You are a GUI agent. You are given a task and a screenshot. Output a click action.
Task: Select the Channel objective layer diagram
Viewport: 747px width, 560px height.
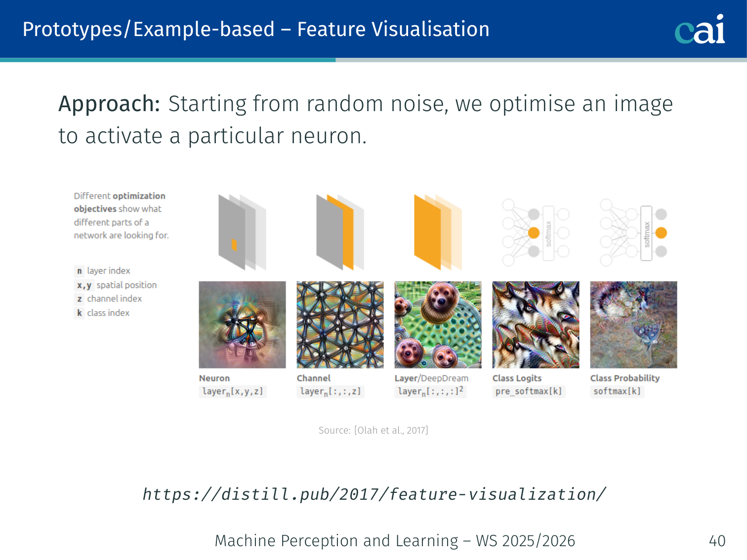340,232
